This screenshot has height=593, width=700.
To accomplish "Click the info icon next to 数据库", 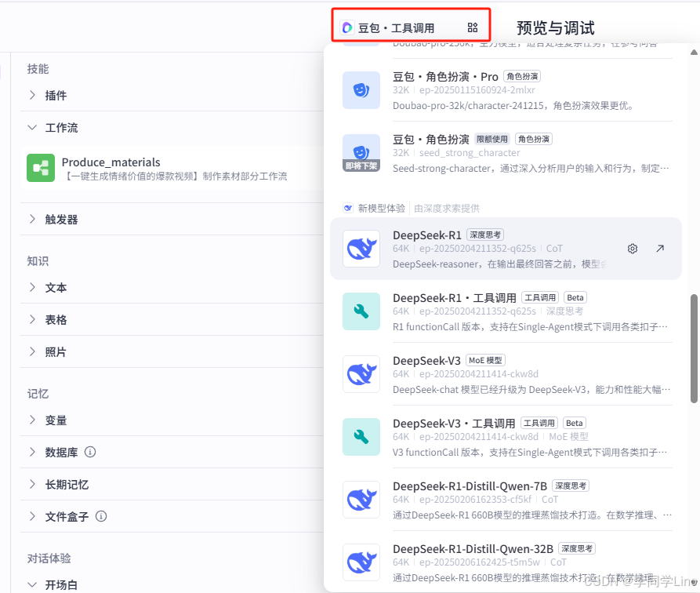I will (x=90, y=453).
